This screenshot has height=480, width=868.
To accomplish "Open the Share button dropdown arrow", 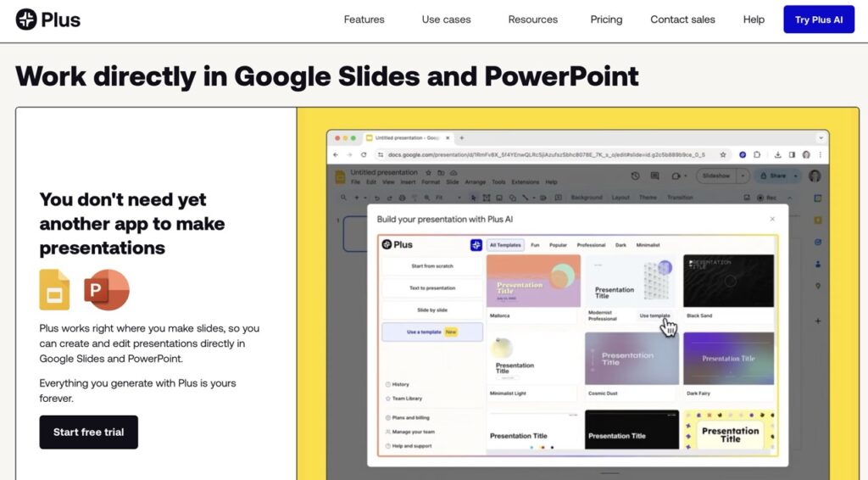I will point(795,176).
